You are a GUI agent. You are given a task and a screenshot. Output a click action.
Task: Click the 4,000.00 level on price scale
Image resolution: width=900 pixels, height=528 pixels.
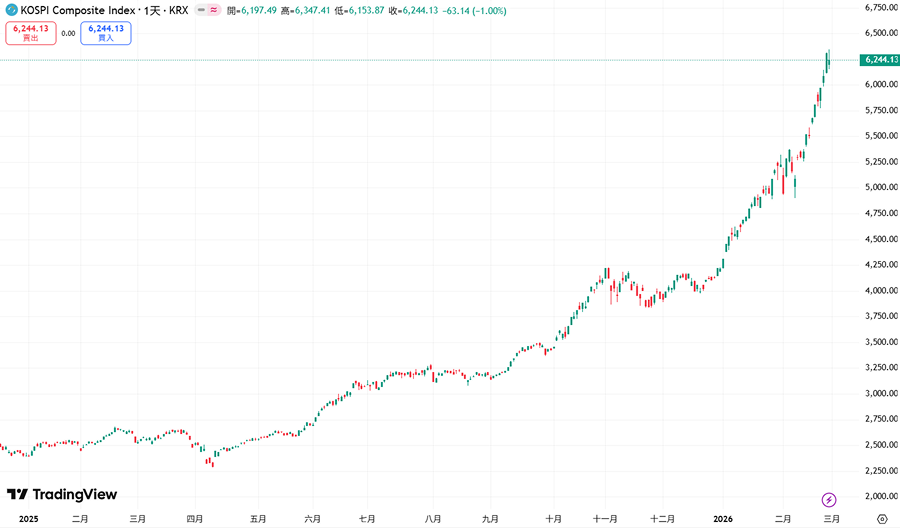pos(877,291)
